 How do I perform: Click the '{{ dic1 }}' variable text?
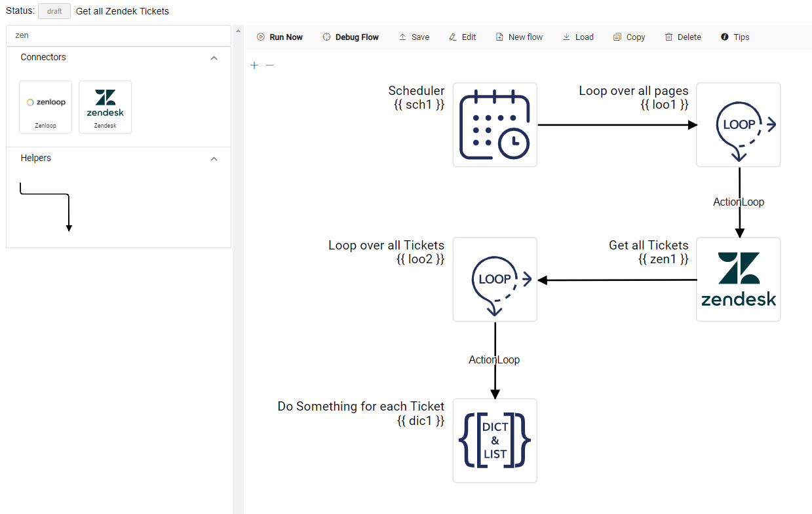pyautogui.click(x=421, y=420)
